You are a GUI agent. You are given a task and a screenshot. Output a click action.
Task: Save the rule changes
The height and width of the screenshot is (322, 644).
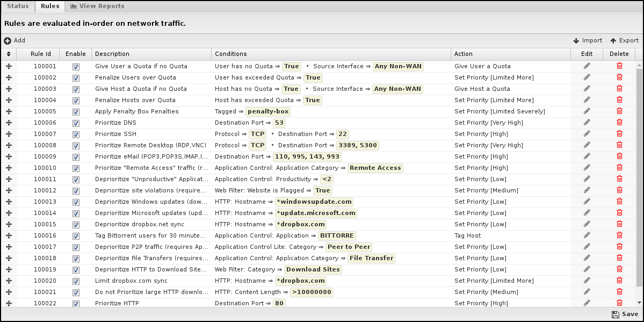625,314
